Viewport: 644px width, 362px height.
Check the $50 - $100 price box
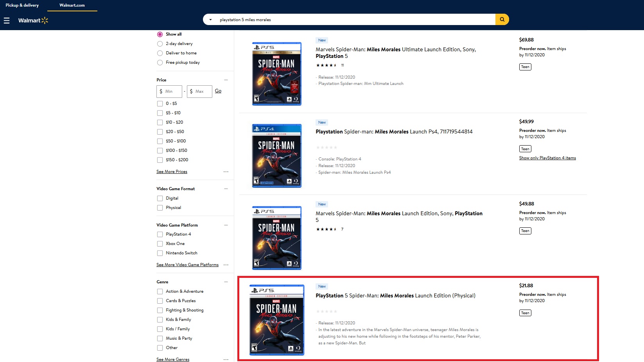click(x=160, y=141)
